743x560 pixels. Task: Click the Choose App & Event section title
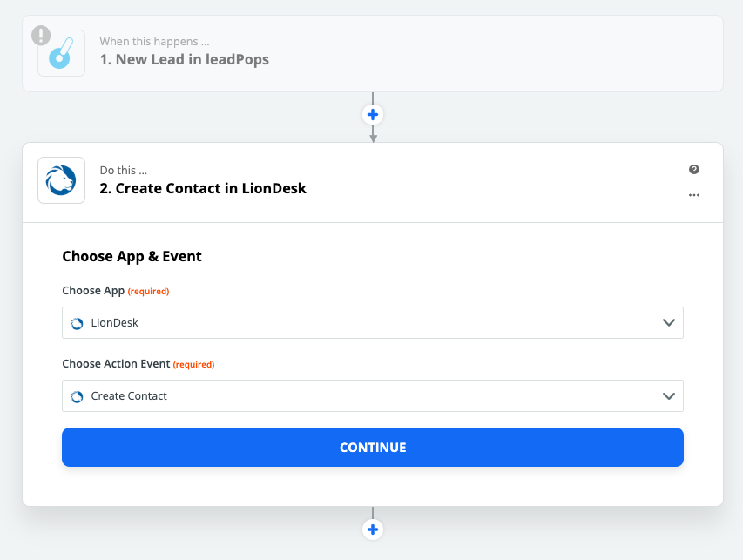(132, 256)
